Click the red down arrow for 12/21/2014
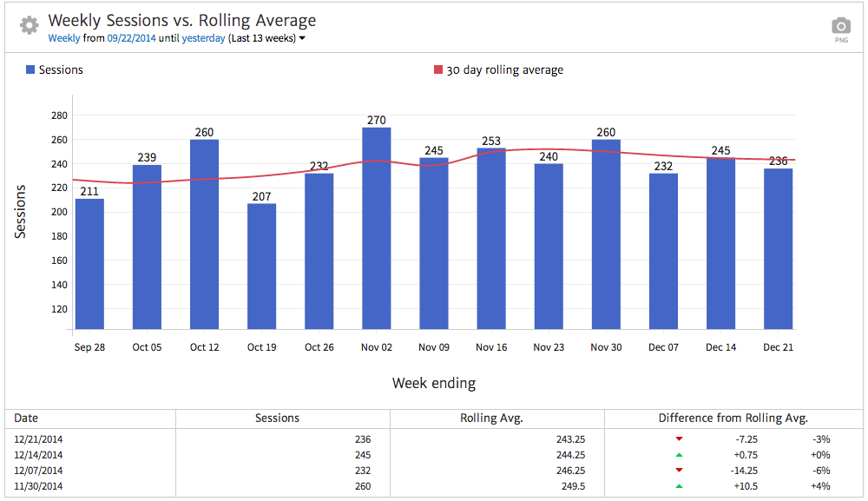Screen dimensions: 868x501 679,439
